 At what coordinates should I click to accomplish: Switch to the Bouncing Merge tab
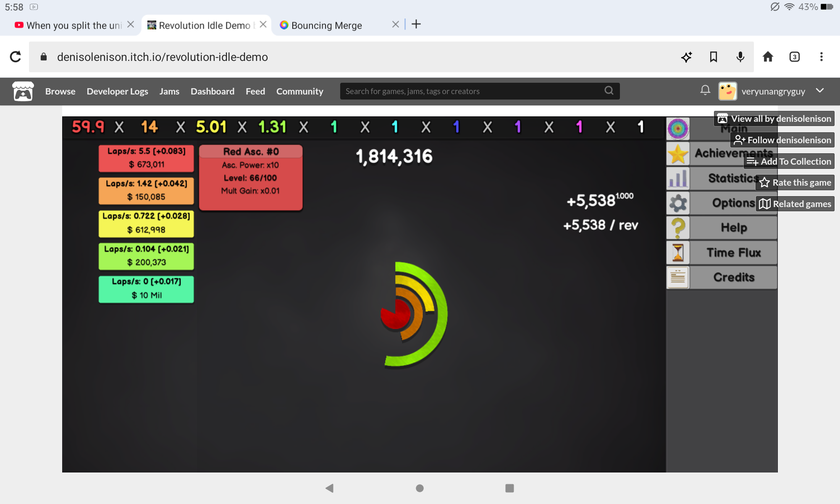pyautogui.click(x=326, y=25)
